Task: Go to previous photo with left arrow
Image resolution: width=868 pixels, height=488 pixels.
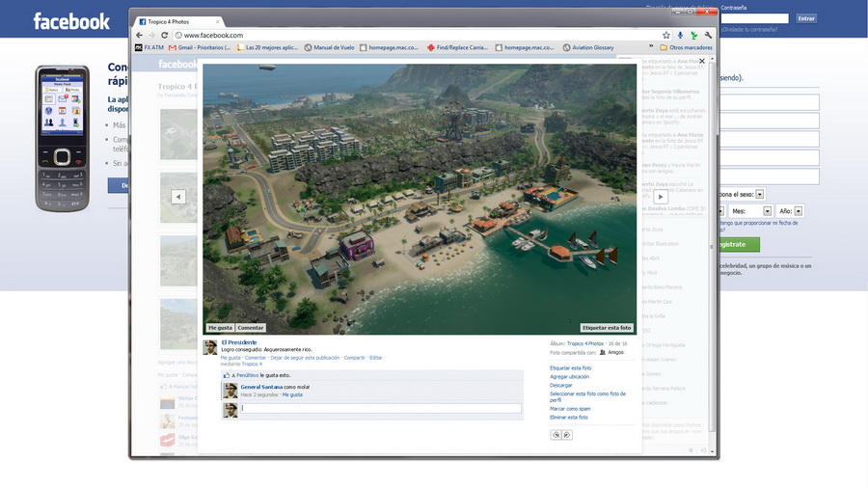Action: pos(178,197)
